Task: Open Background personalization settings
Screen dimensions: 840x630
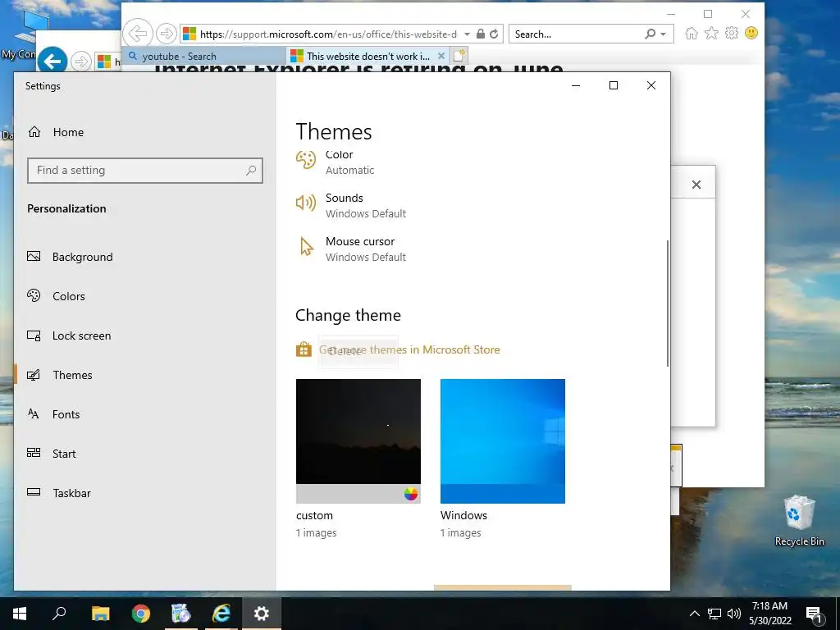Action: [71, 257]
